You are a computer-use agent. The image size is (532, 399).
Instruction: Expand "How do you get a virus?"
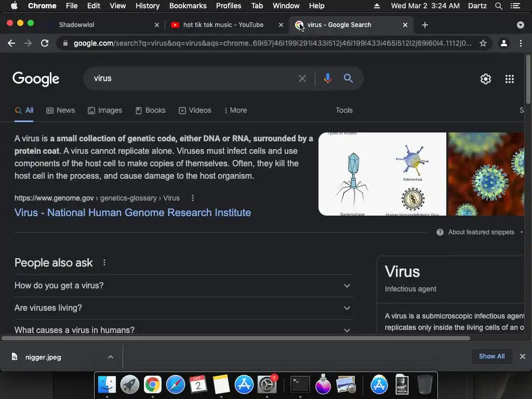(183, 286)
